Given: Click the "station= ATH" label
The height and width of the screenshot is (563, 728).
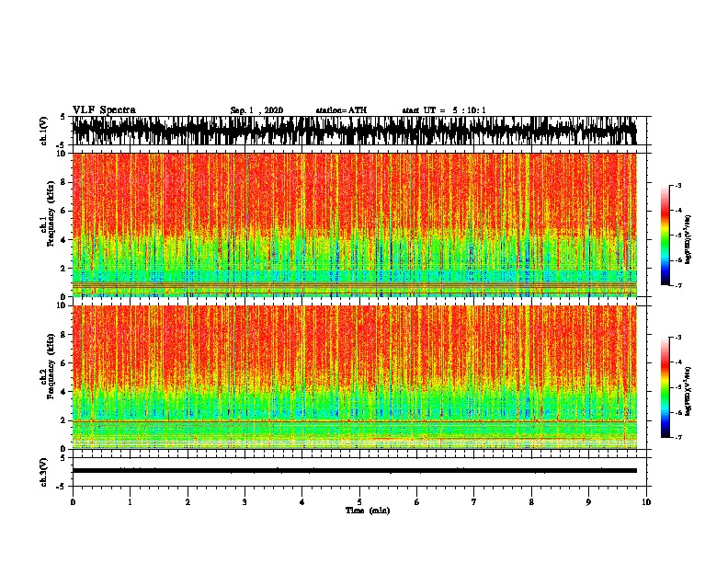Looking at the screenshot, I should coord(341,110).
